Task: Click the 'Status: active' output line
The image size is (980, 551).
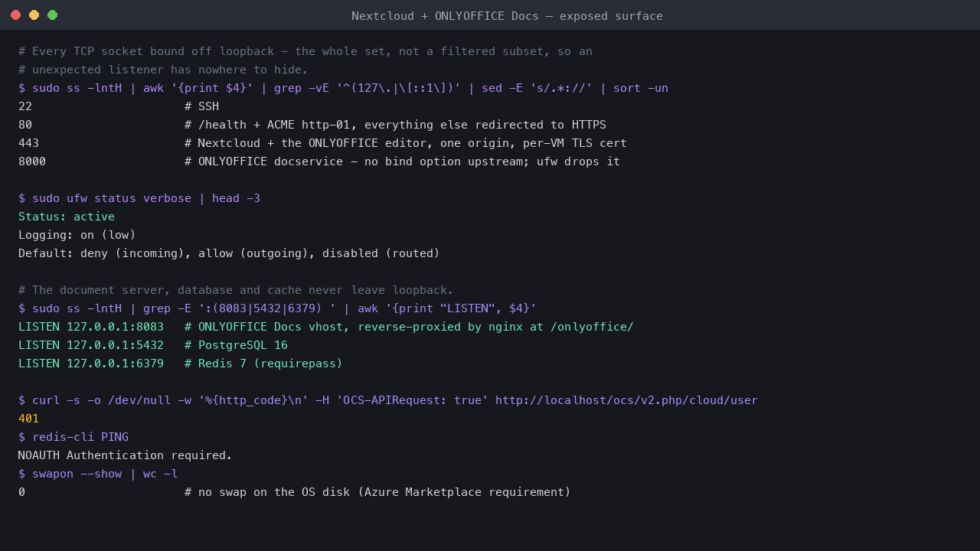Action: click(67, 217)
